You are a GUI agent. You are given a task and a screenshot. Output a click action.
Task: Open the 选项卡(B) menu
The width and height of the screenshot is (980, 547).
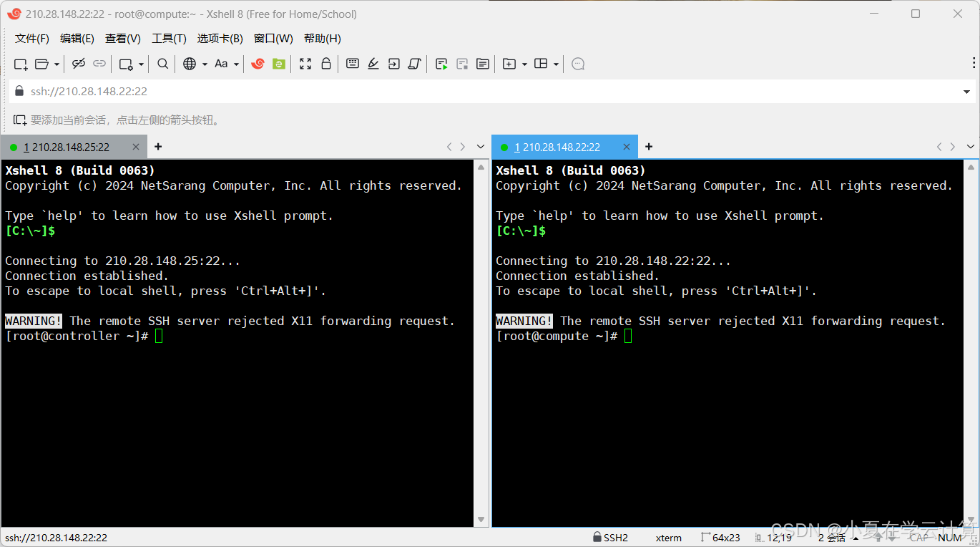[220, 39]
